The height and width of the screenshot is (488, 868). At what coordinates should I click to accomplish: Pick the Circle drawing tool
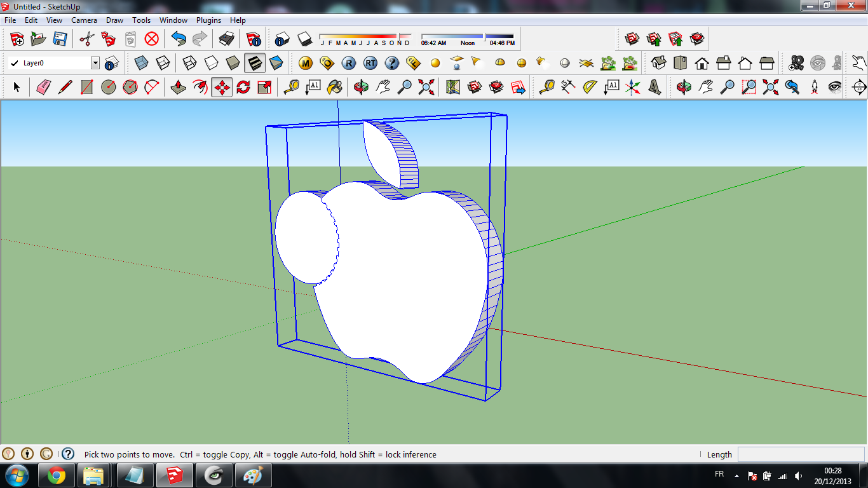coord(109,87)
